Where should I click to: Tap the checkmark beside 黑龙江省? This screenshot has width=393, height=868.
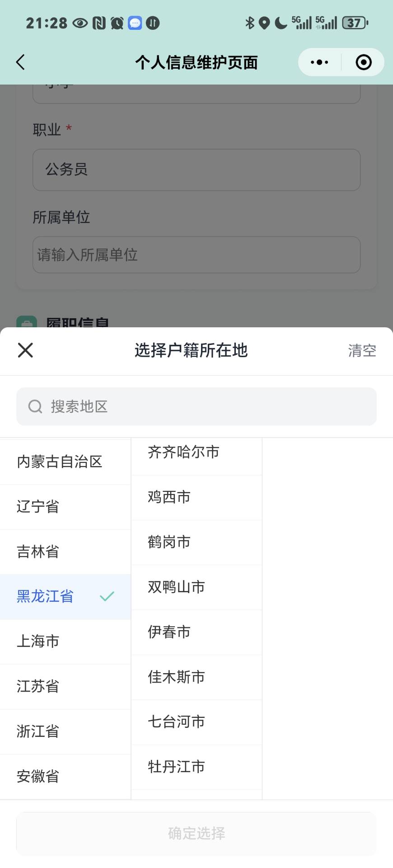pyautogui.click(x=107, y=596)
